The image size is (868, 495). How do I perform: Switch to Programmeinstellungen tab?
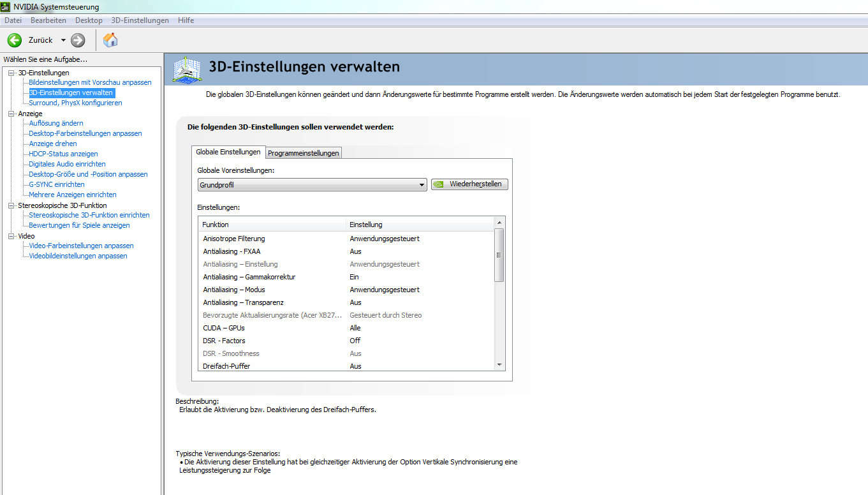pyautogui.click(x=304, y=153)
